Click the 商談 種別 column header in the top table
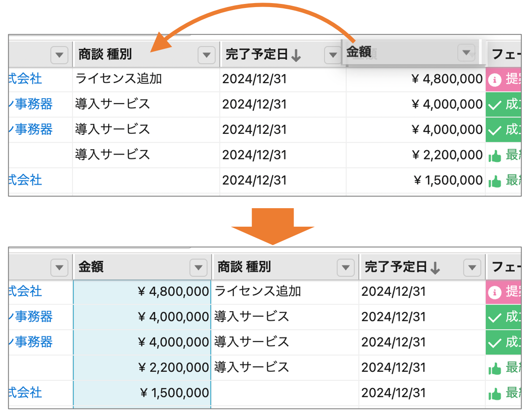Viewport: 532px width, 419px height. pos(105,55)
